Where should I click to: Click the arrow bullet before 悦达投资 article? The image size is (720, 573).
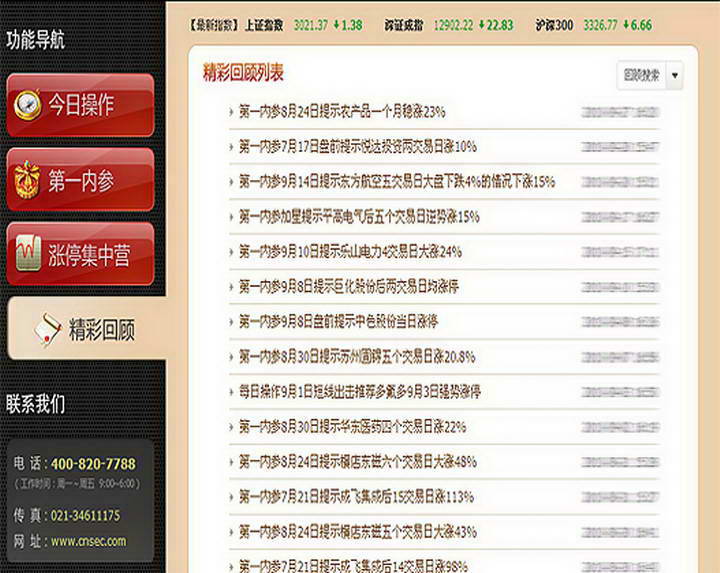231,147
